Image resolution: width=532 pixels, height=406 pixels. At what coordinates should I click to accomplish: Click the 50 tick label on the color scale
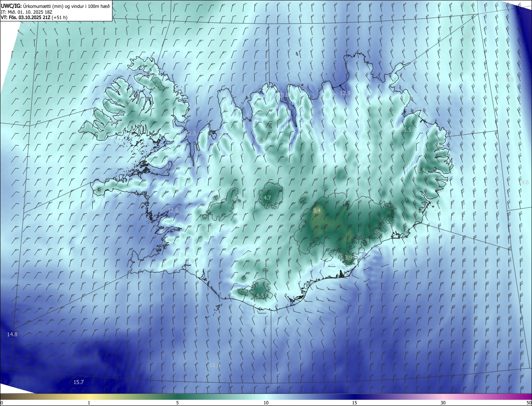[529, 403]
